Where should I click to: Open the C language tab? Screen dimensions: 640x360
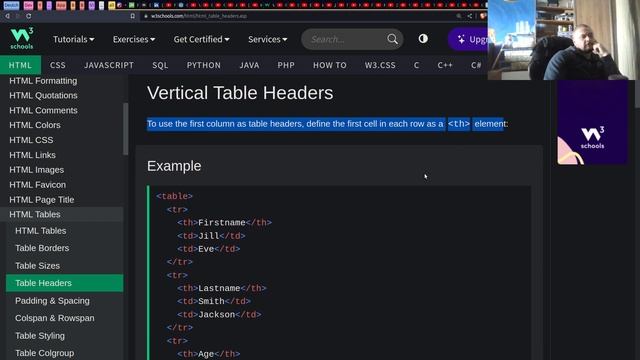coord(416,65)
